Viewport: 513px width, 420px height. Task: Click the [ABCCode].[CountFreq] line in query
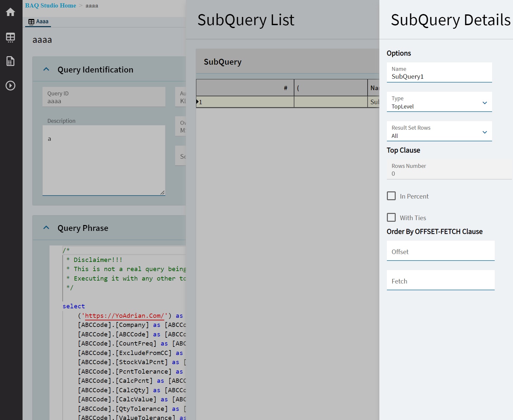(132, 344)
